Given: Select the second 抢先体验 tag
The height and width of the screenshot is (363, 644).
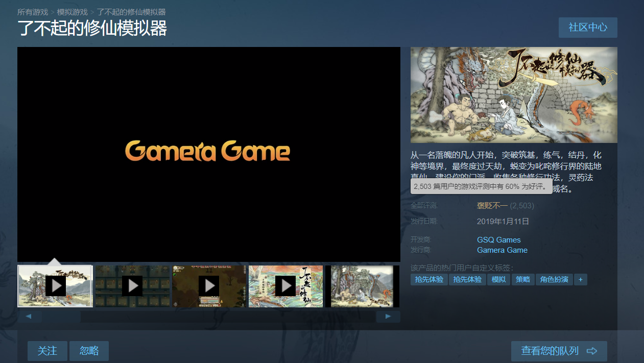Looking at the screenshot, I should click(x=467, y=280).
